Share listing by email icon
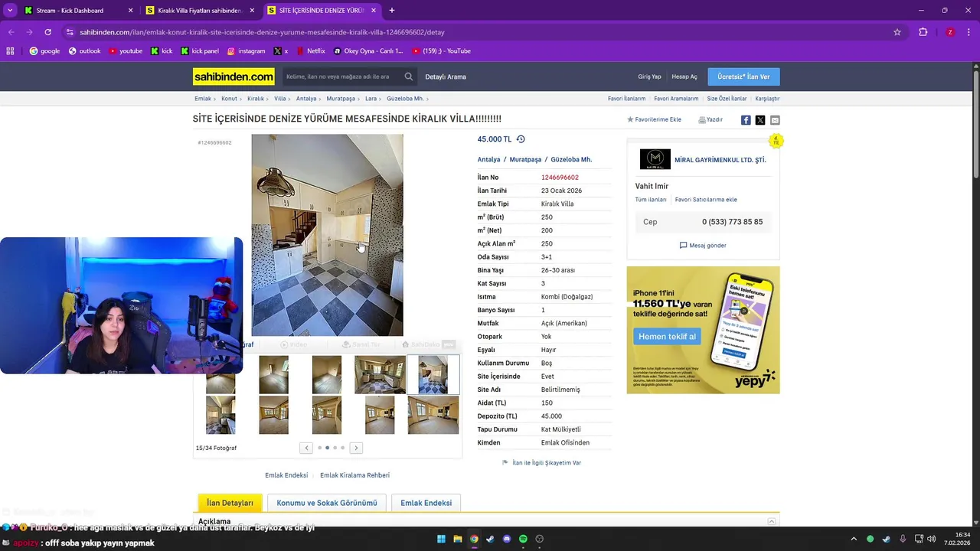 coord(775,120)
